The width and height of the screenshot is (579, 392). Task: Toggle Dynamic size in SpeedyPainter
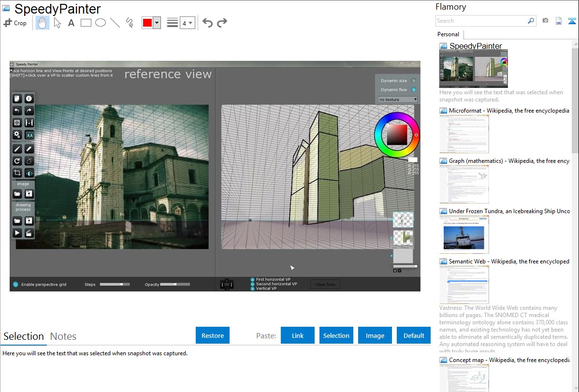coord(413,81)
